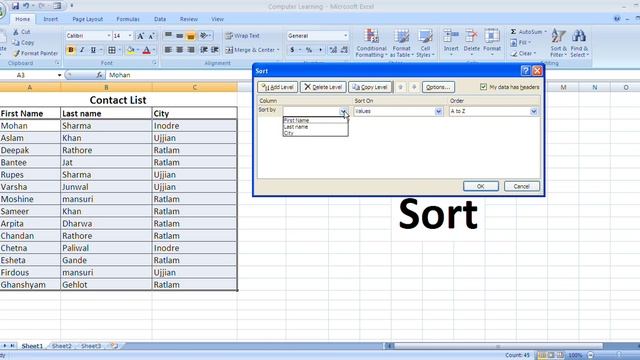Open the Data ribbon tab

click(x=160, y=19)
